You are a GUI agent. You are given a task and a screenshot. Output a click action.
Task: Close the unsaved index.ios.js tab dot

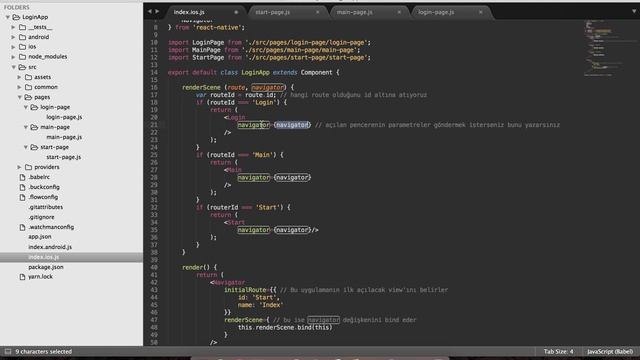tap(236, 12)
